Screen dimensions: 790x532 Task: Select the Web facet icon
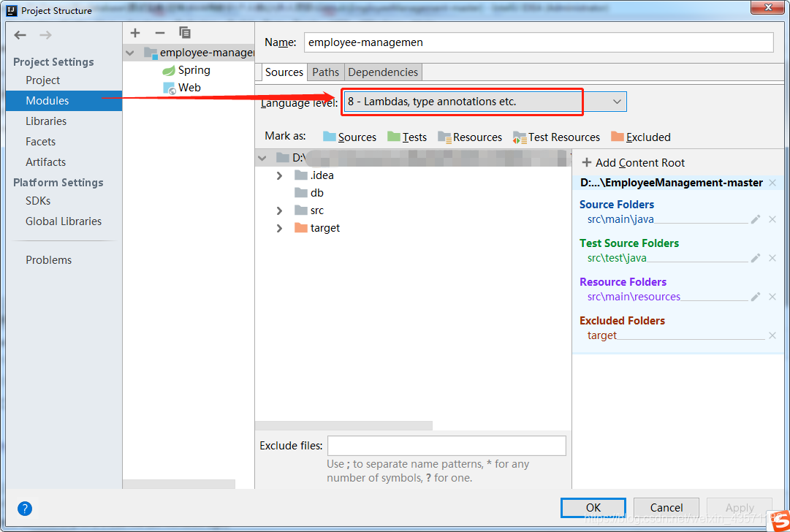[170, 88]
